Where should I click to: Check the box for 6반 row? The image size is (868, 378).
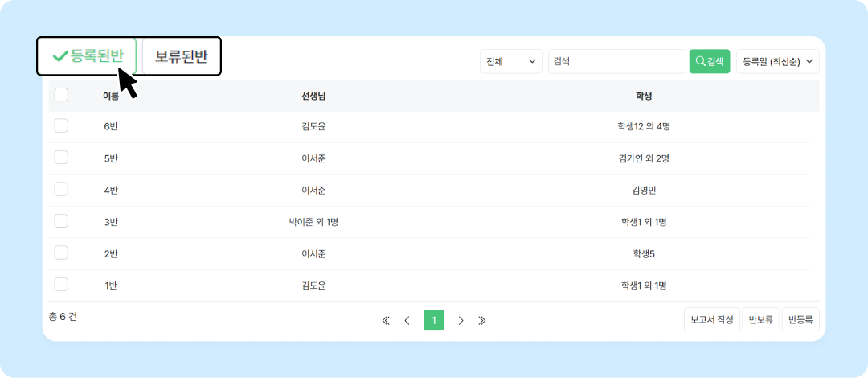click(61, 125)
